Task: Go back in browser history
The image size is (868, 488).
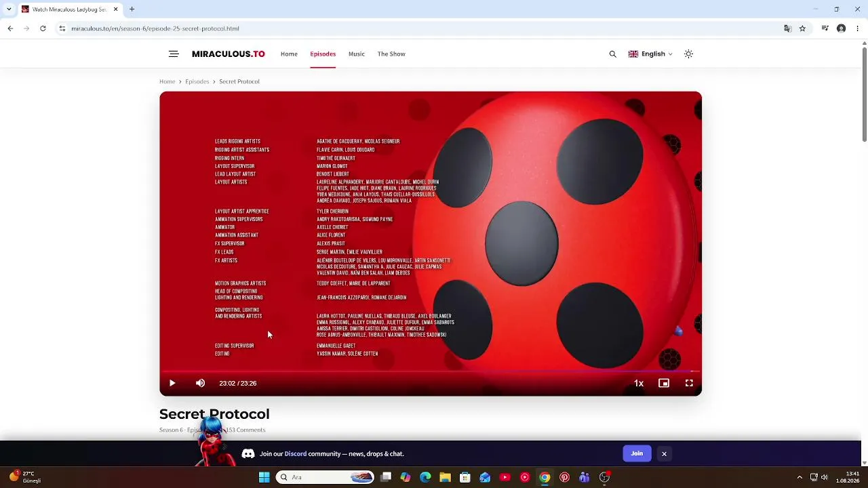Action: pos(10,28)
